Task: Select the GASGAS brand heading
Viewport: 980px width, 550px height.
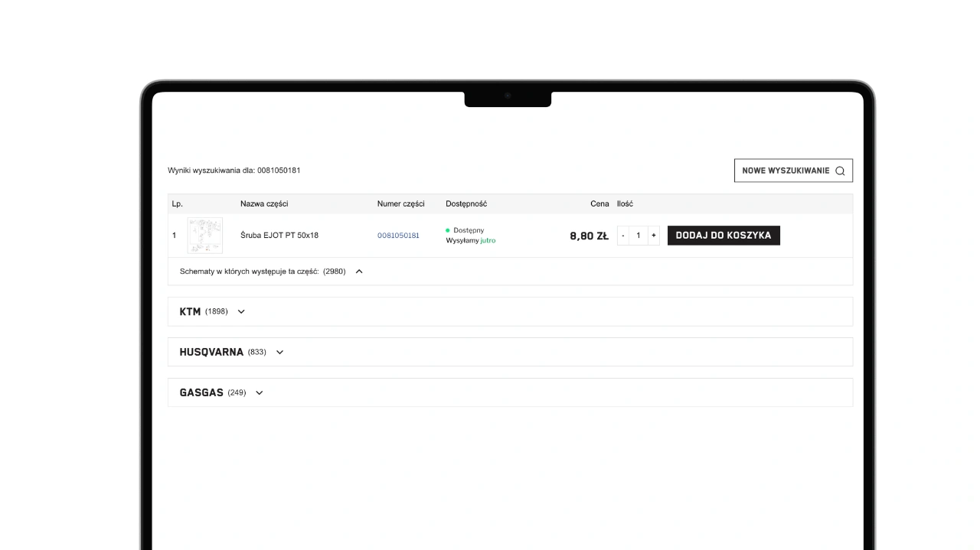Action: click(x=201, y=393)
